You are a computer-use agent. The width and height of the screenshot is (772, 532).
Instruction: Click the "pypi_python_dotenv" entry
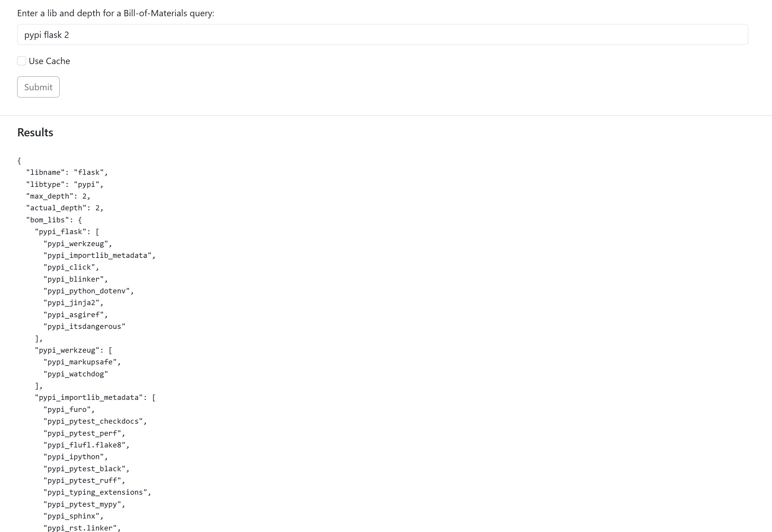[89, 291]
